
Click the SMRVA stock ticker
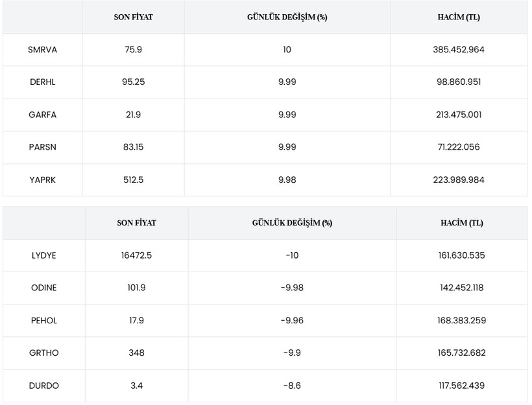[42, 49]
